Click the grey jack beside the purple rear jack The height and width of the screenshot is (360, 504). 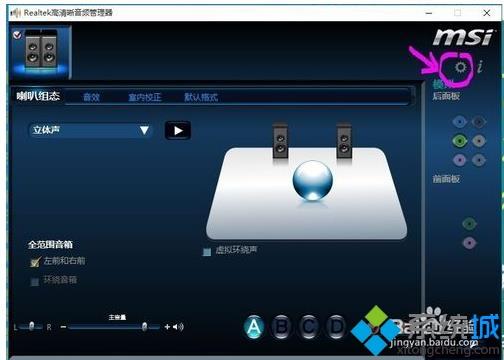[x=479, y=160]
